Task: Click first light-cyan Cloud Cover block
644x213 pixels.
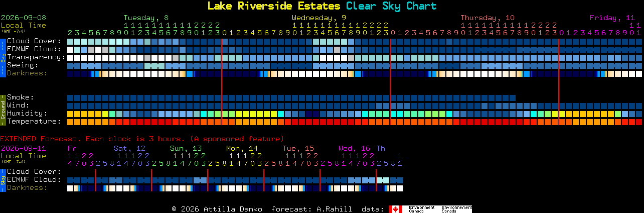Action: pos(70,41)
